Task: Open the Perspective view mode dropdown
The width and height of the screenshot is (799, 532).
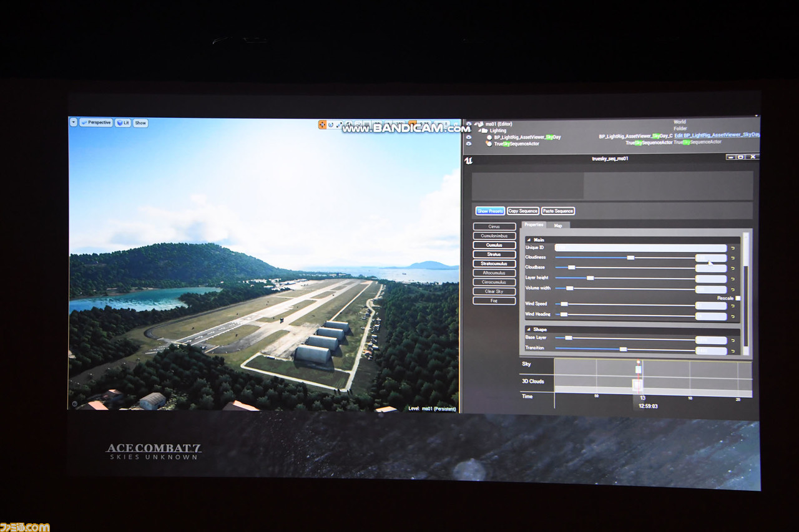Action: [x=96, y=122]
